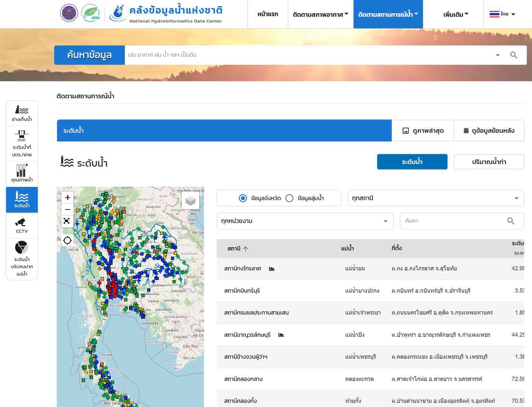The width and height of the screenshot is (532, 407).
Task: Click the map zoom out button
Action: click(68, 209)
